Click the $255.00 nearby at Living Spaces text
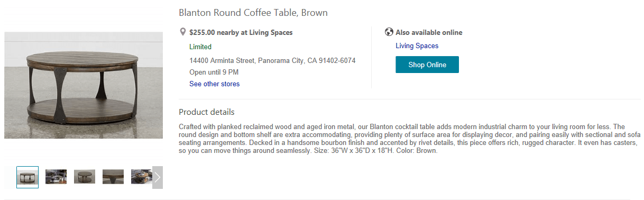This screenshot has width=644, height=200. click(241, 33)
